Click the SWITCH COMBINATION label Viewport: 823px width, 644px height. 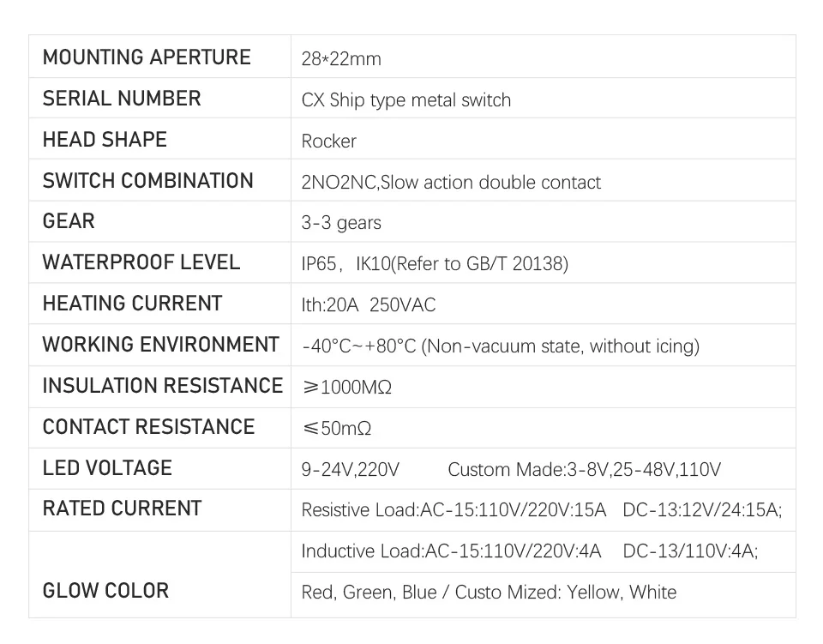(x=147, y=181)
